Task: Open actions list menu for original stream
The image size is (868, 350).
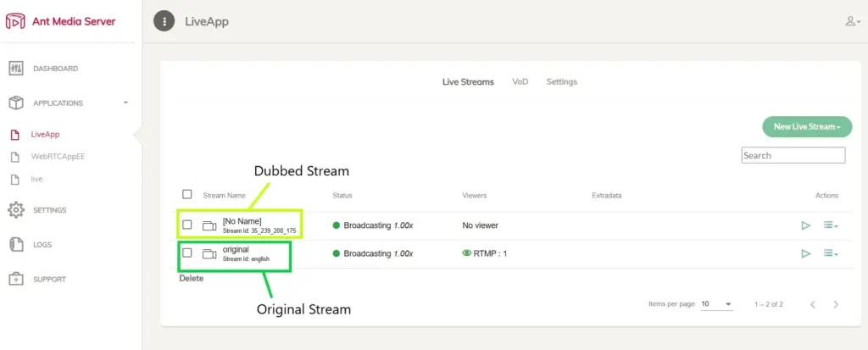Action: [832, 253]
